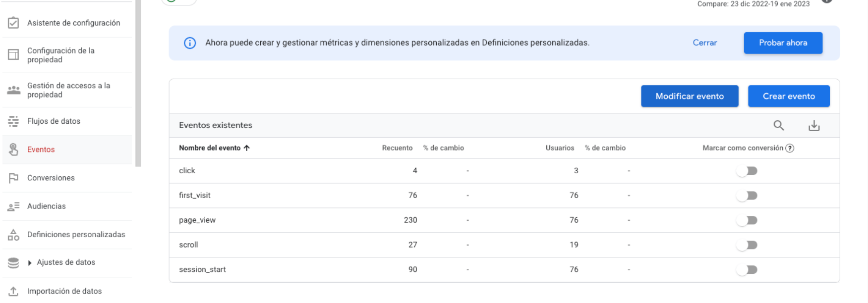
Task: Click the Marcar como conversión column label
Action: click(743, 148)
